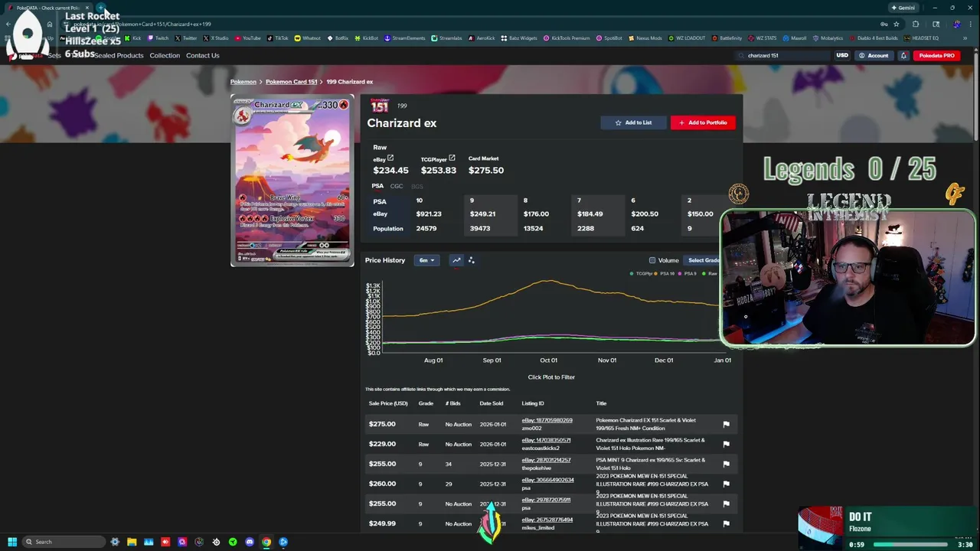This screenshot has width=980, height=551.
Task: Flag the $275.00 raw sale row
Action: 726,424
